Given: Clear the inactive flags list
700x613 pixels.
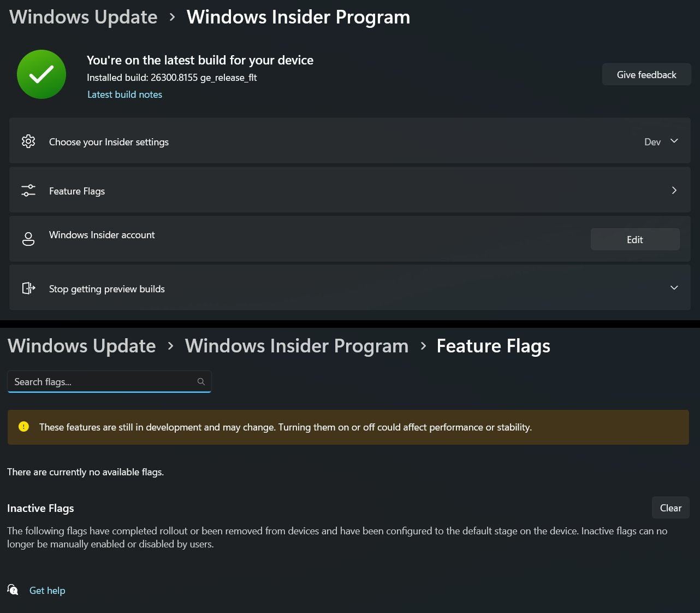Looking at the screenshot, I should (x=671, y=508).
